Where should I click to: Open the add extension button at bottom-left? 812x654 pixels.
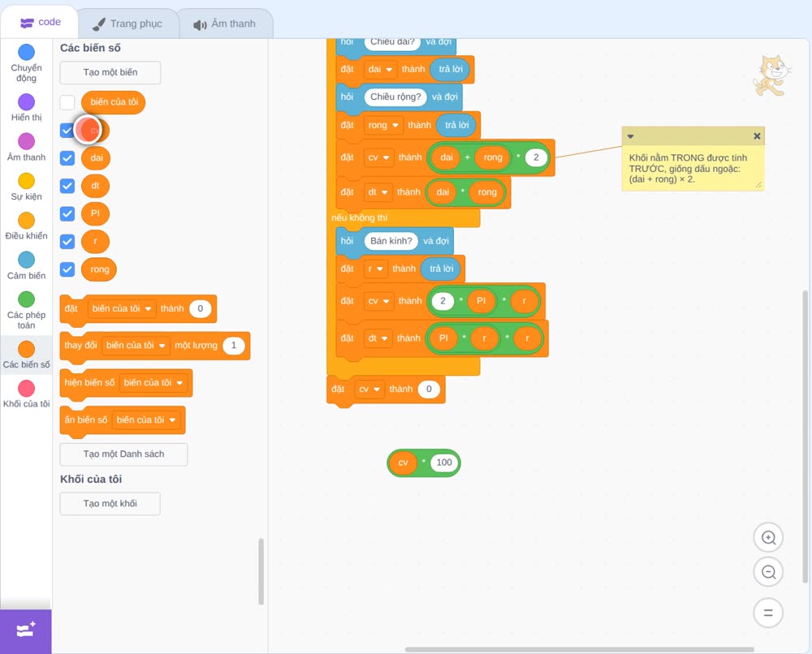click(x=26, y=630)
